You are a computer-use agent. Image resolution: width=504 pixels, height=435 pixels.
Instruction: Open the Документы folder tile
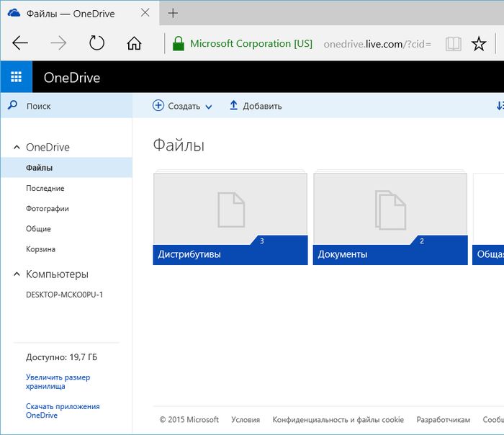click(390, 219)
